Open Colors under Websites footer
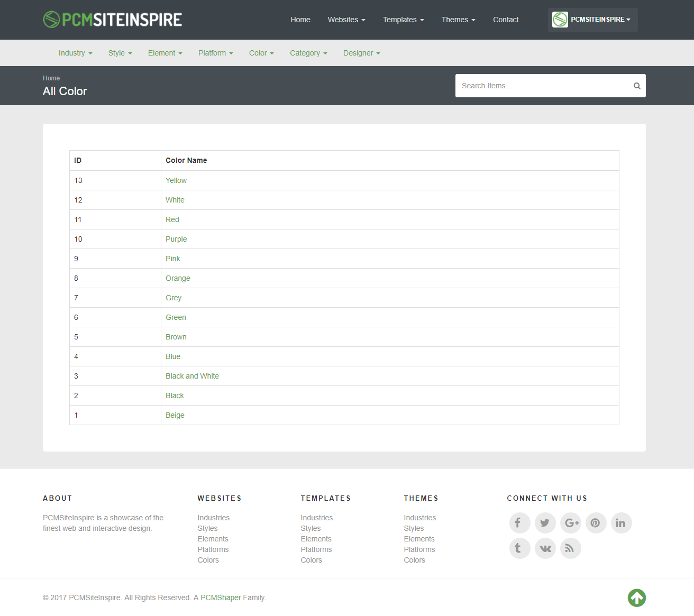Viewport: 694px width, 616px height. pyautogui.click(x=208, y=560)
